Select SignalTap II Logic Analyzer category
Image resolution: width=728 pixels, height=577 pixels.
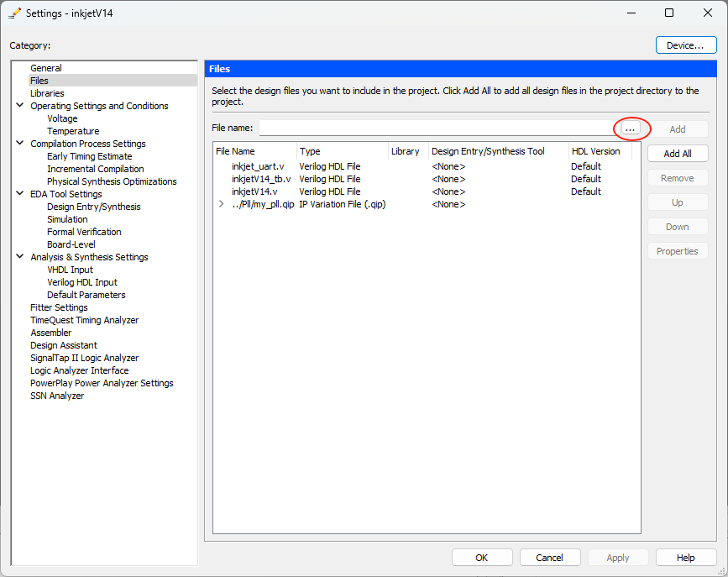click(85, 358)
